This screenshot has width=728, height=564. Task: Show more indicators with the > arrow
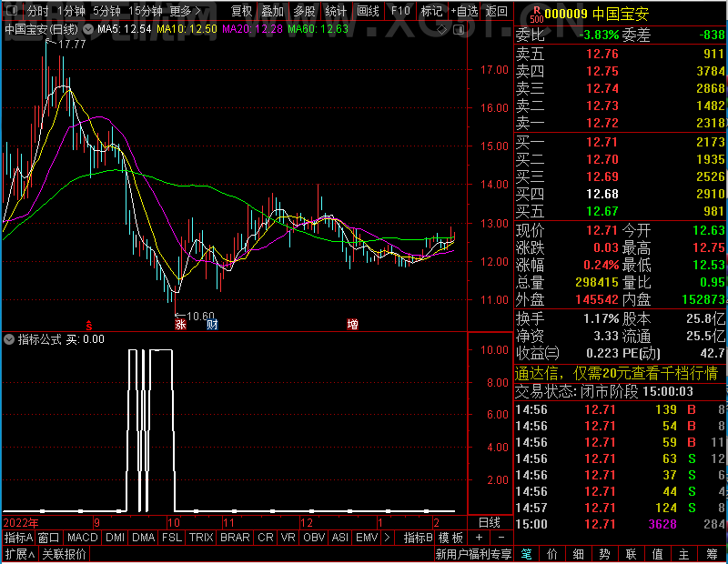(x=387, y=538)
